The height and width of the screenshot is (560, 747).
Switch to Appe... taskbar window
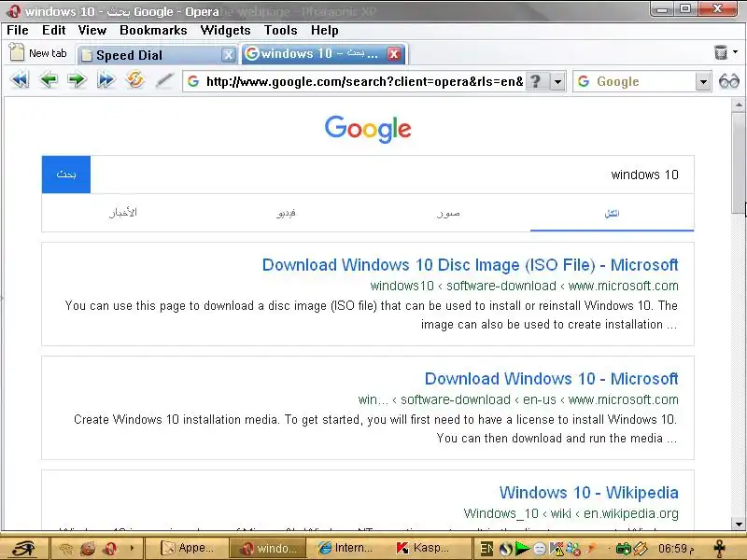[x=188, y=548]
